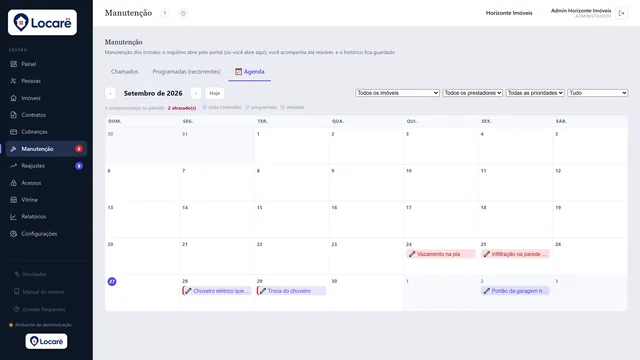Open Reajustes in the sidebar
This screenshot has height=360, width=640.
[x=46, y=166]
